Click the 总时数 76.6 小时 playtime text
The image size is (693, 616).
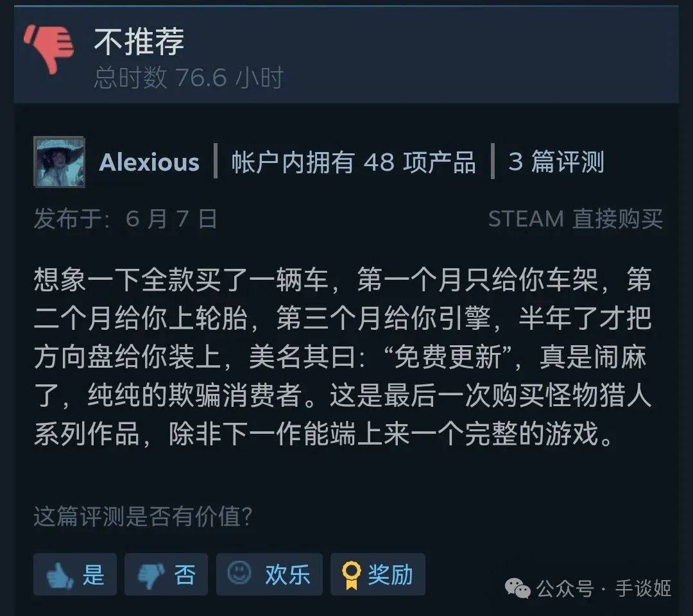(x=188, y=78)
